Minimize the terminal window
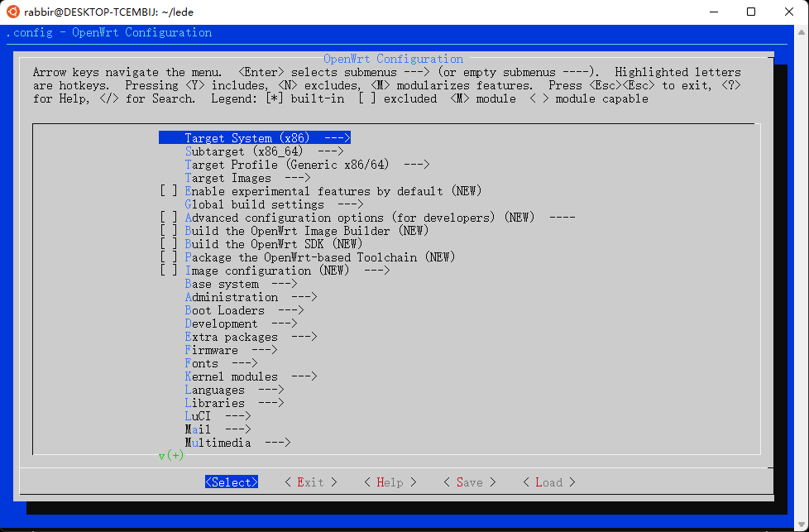Screen dimensions: 809x532 [x=714, y=12]
